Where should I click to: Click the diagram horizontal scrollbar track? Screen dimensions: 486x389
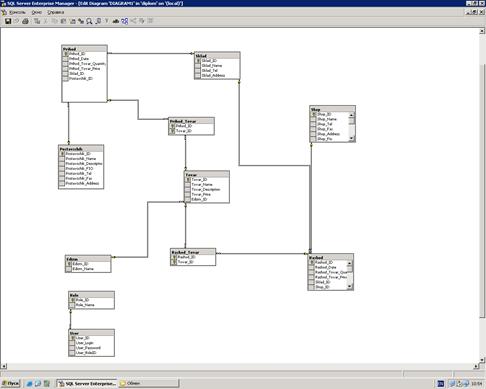point(240,366)
